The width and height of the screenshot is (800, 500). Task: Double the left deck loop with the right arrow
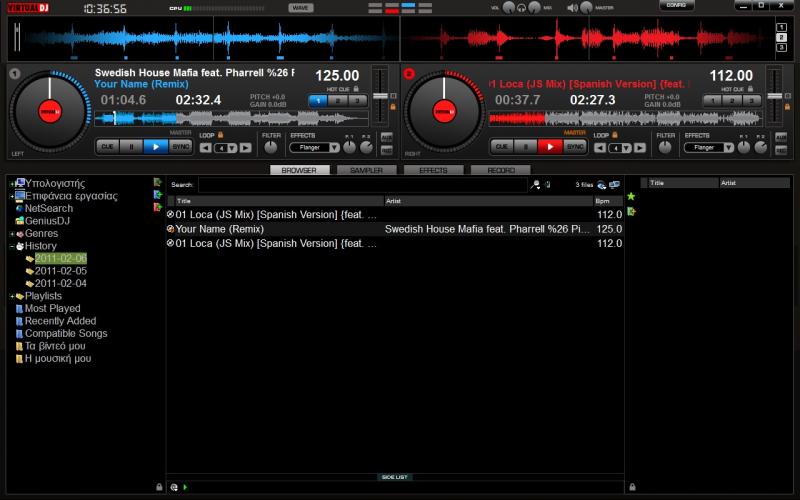click(x=245, y=148)
